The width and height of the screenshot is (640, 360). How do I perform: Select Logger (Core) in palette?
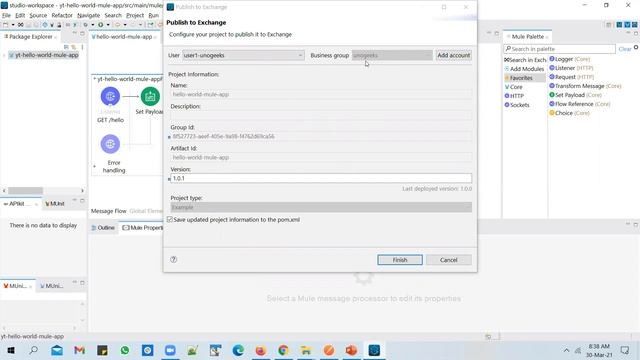(x=570, y=59)
